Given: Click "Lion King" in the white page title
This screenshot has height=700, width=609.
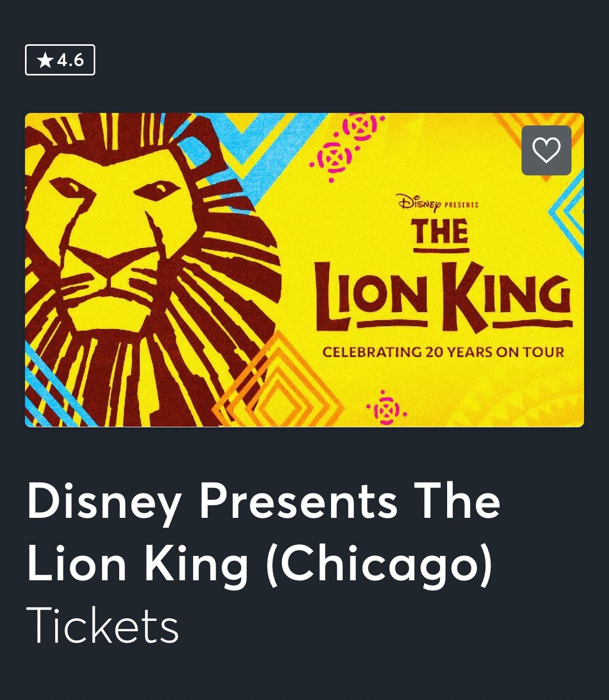Looking at the screenshot, I should tap(137, 564).
